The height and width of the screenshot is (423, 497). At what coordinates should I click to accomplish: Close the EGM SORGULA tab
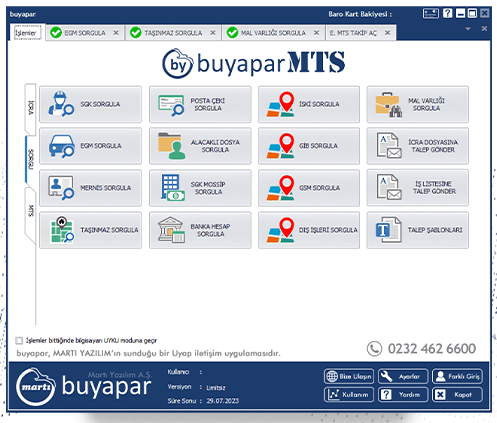pyautogui.click(x=116, y=33)
